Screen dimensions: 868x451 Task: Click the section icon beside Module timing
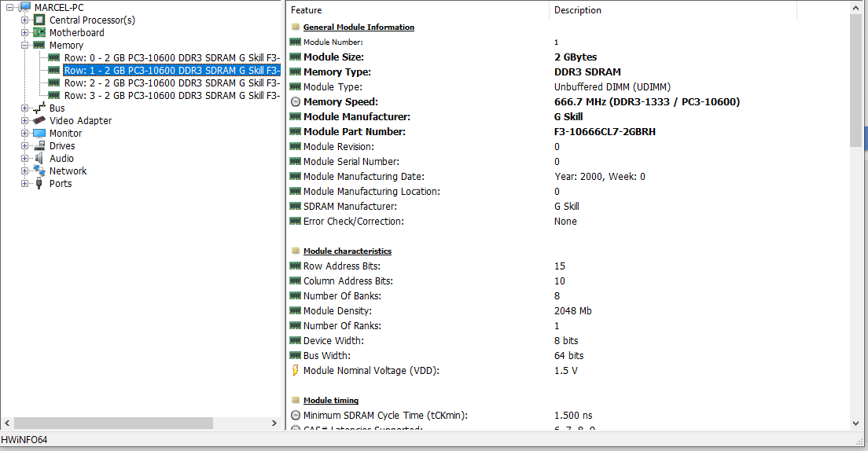click(296, 400)
